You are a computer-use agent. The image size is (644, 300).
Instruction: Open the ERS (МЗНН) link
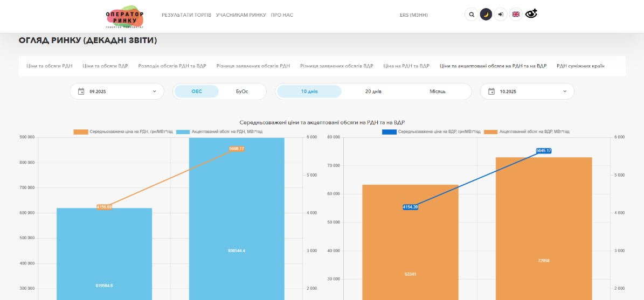413,15
